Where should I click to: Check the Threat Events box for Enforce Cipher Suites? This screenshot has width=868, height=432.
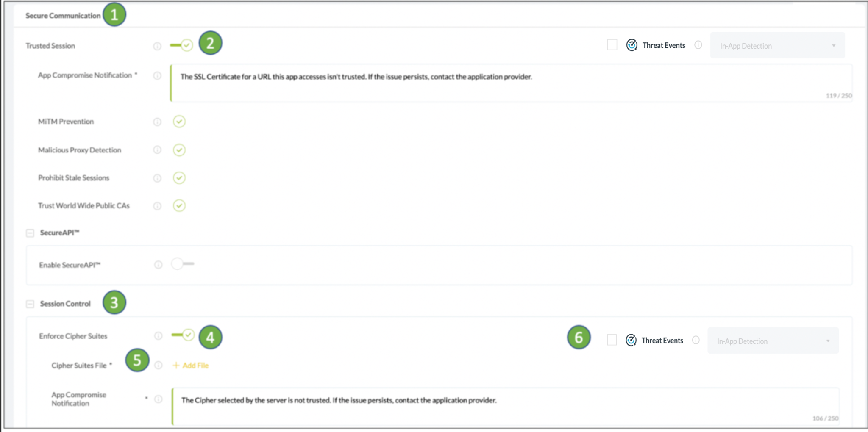(612, 340)
